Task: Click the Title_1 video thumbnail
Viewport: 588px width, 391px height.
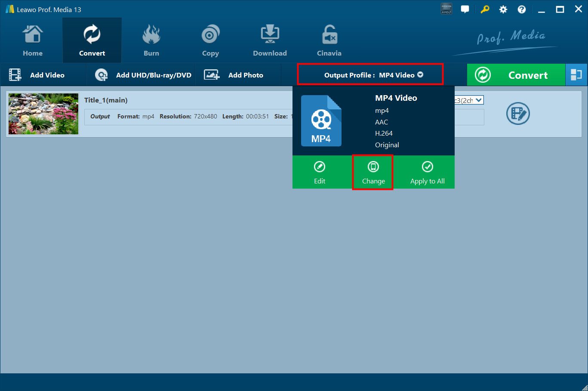Action: pyautogui.click(x=43, y=114)
